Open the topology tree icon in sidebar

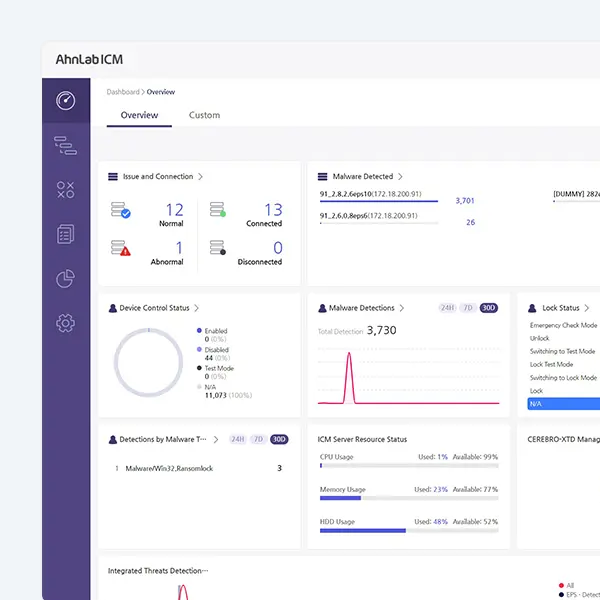(x=65, y=146)
